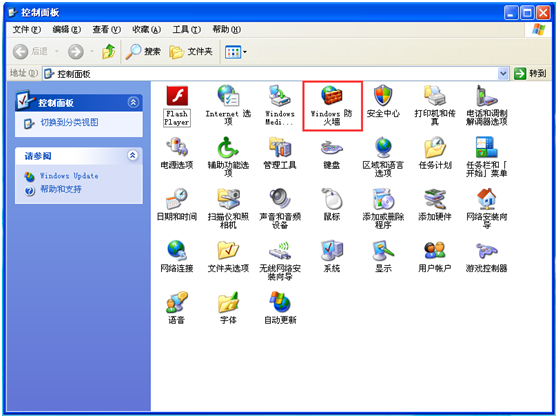The image size is (558, 418).
Task: Open 区域和语言选项 globe icon
Action: 383,157
